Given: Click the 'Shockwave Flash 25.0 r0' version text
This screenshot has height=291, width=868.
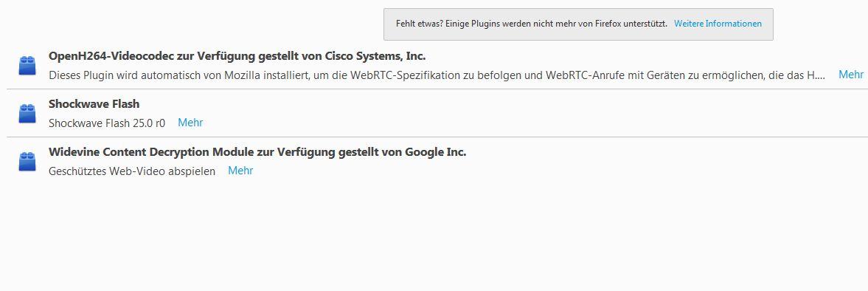Looking at the screenshot, I should pyautogui.click(x=107, y=123).
